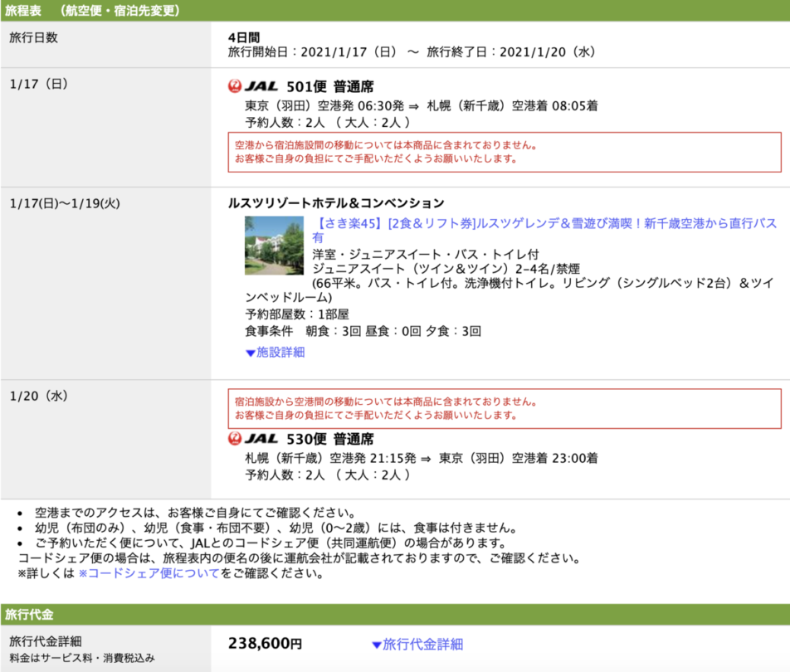The width and height of the screenshot is (790, 672).
Task: Select the 洋室・ジュニアスイート room type line
Action: pos(425,255)
